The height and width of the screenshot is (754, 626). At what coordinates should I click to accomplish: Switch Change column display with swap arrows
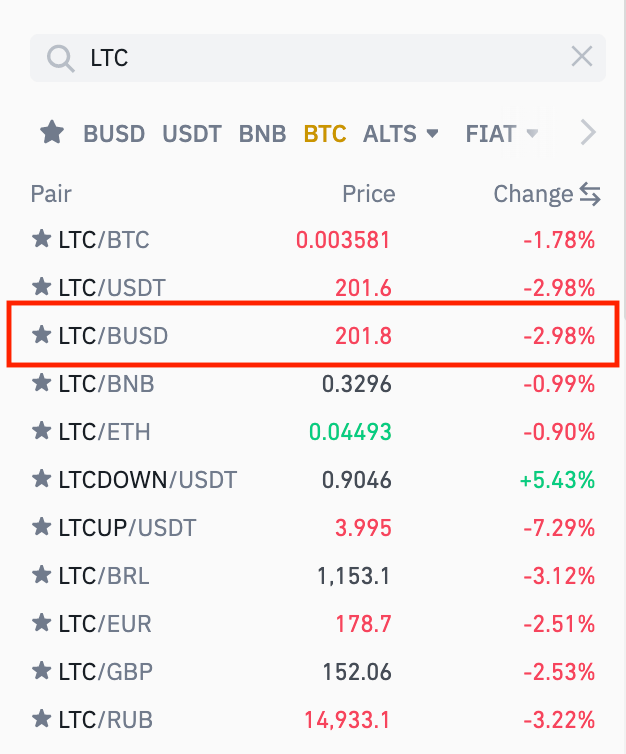pyautogui.click(x=590, y=194)
